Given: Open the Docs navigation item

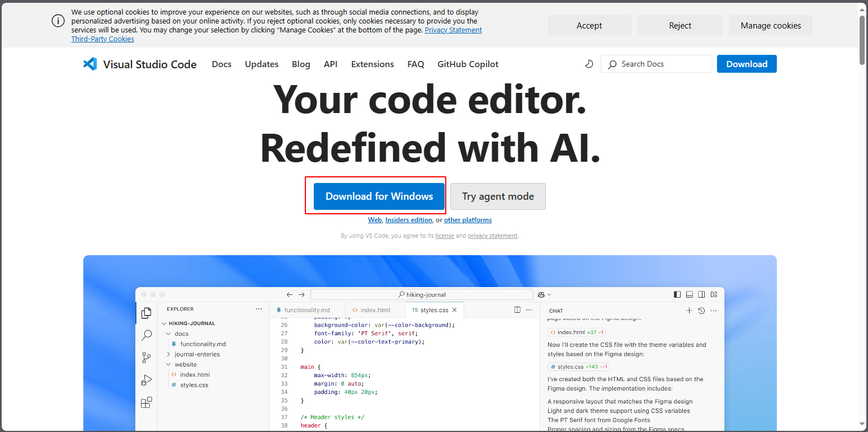Looking at the screenshot, I should click(221, 64).
